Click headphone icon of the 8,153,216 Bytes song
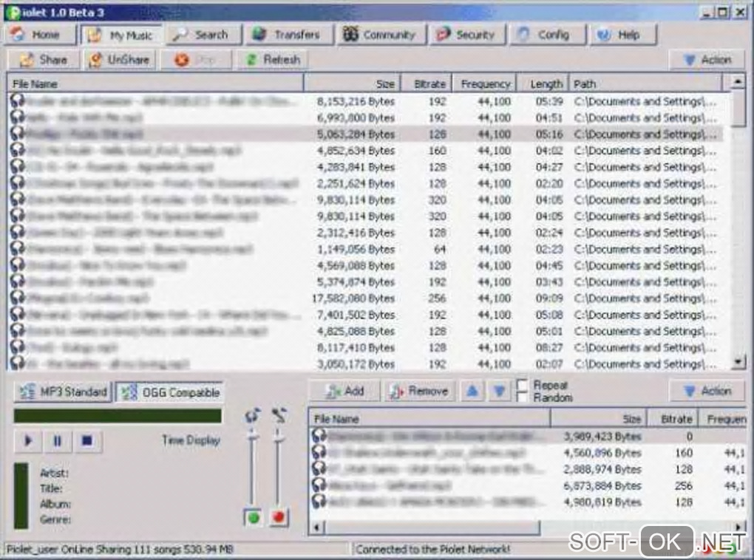Screen dimensions: 754x560 (x=17, y=100)
